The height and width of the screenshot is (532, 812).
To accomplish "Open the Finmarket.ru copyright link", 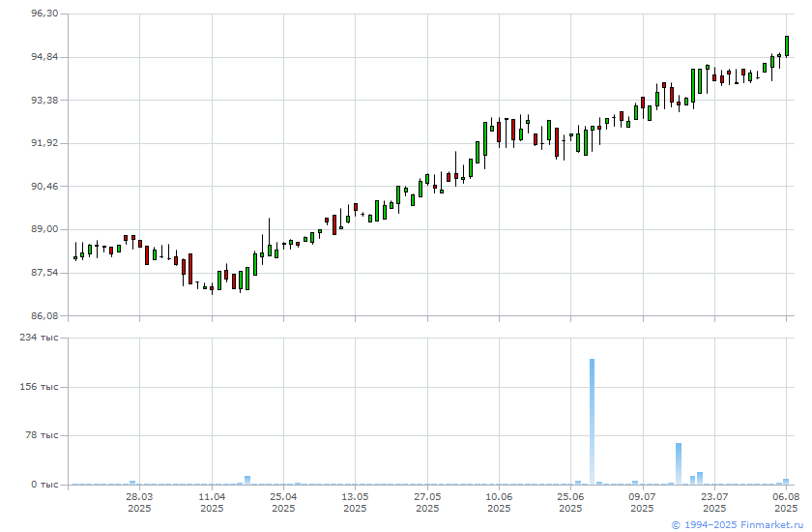I will (x=737, y=525).
